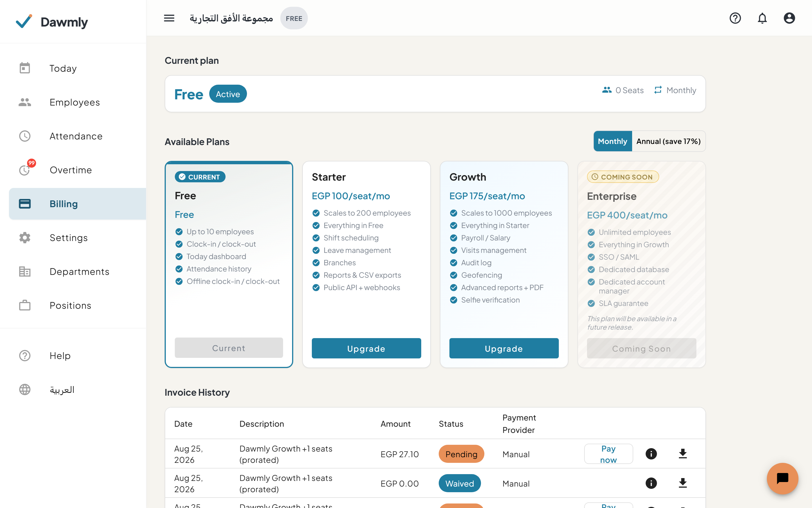Viewport: 812px width, 508px height.
Task: Click the help question mark in header
Action: [735, 18]
